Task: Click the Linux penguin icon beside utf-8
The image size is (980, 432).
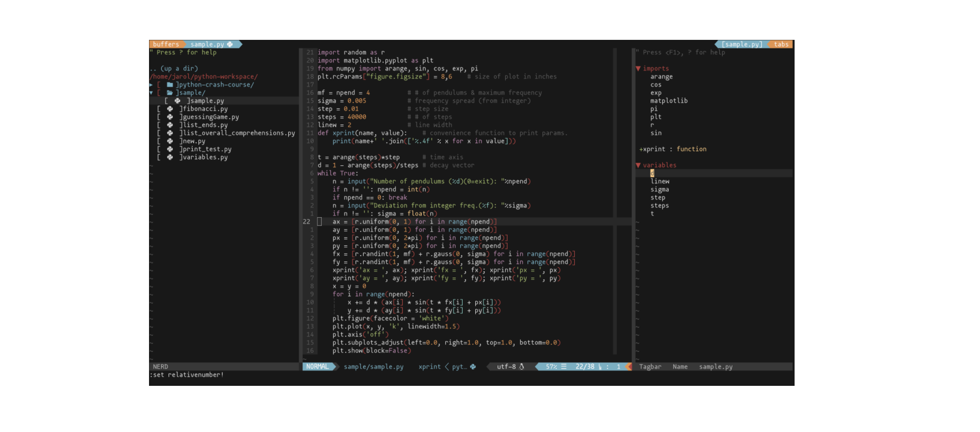Action: pyautogui.click(x=522, y=367)
